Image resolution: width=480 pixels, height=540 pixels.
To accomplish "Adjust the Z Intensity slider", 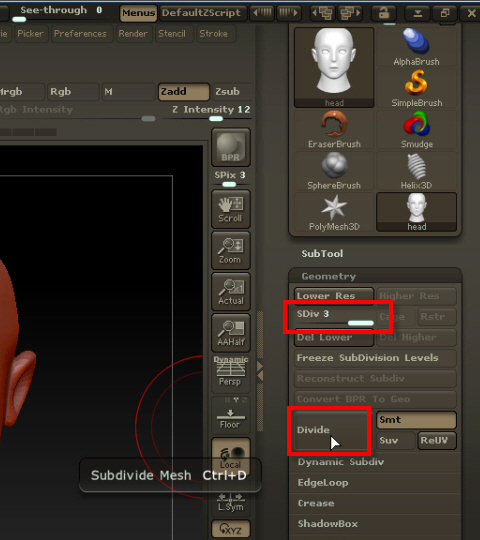I will pos(211,114).
